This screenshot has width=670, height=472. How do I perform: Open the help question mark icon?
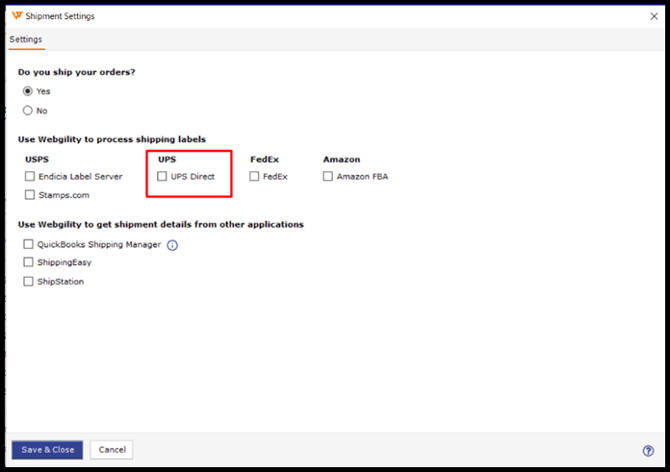point(648,451)
